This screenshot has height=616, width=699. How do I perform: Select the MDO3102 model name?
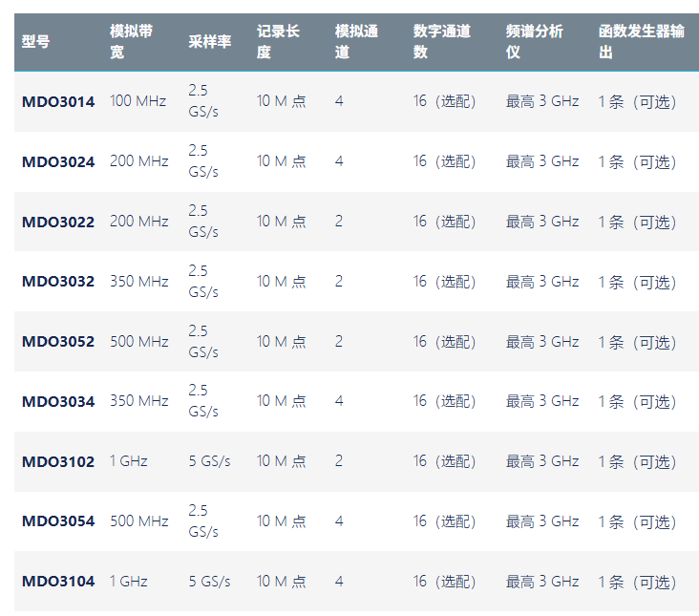58,462
